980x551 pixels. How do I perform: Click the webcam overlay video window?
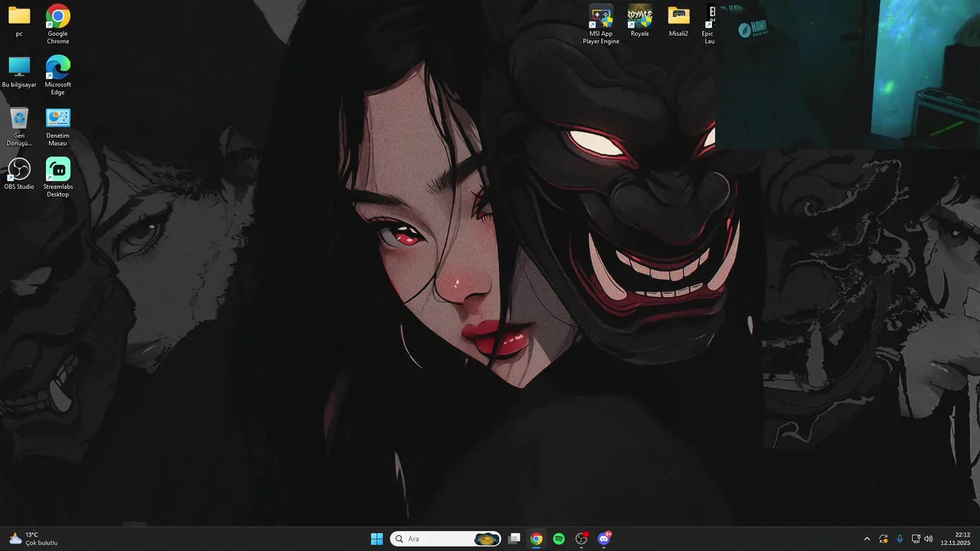(x=848, y=74)
